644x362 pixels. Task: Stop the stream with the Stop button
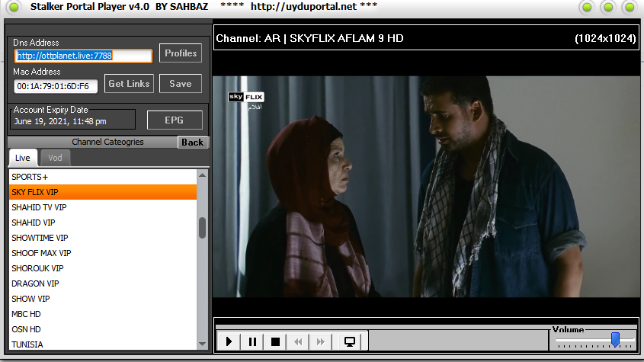click(x=275, y=341)
